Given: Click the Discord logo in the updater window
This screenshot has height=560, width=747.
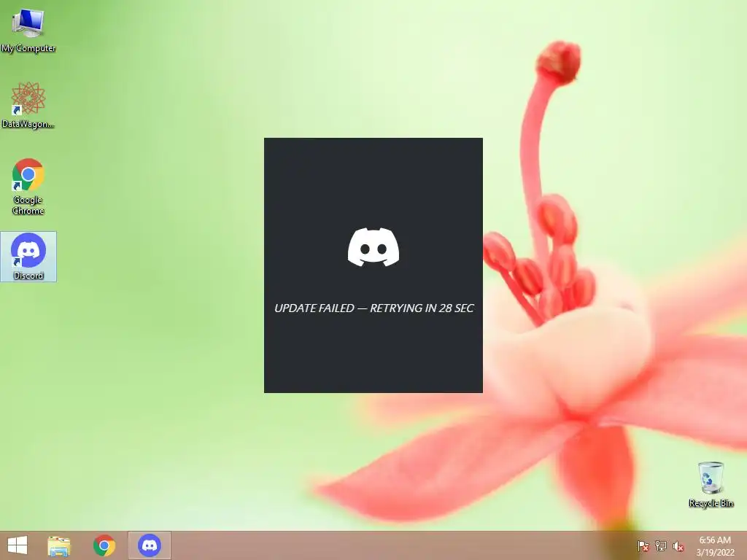Looking at the screenshot, I should click(373, 247).
